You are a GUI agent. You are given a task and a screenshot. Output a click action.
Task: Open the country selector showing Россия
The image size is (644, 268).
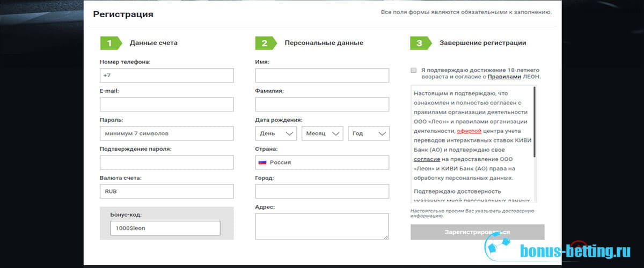[322, 162]
